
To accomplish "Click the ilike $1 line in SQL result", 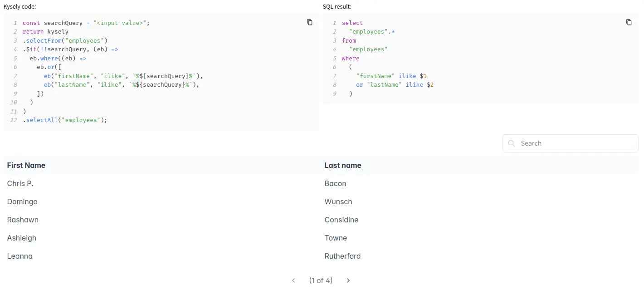I will click(x=391, y=76).
